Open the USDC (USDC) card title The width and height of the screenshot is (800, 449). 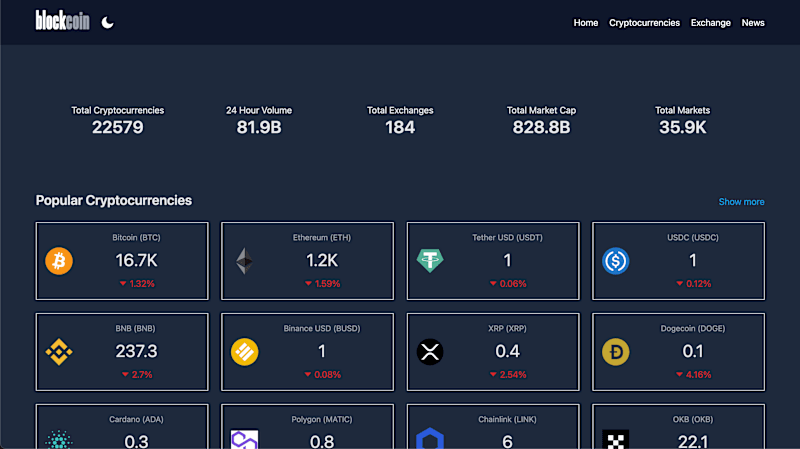click(x=692, y=237)
